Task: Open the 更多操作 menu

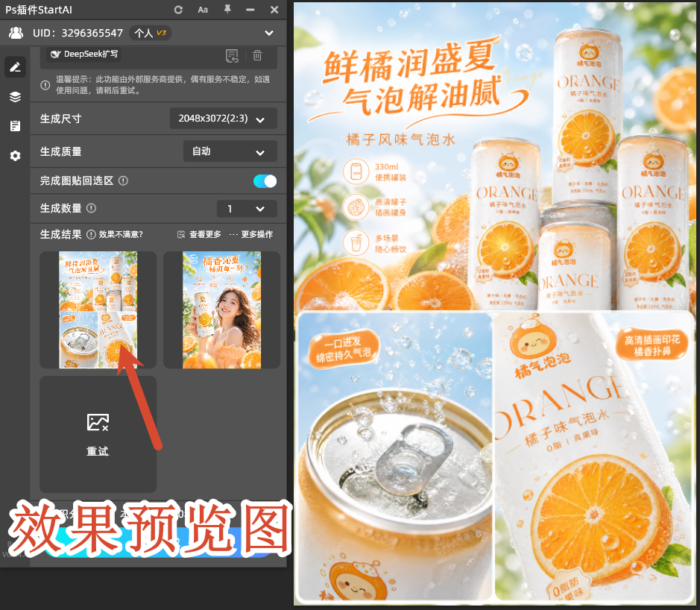Action: [x=251, y=234]
